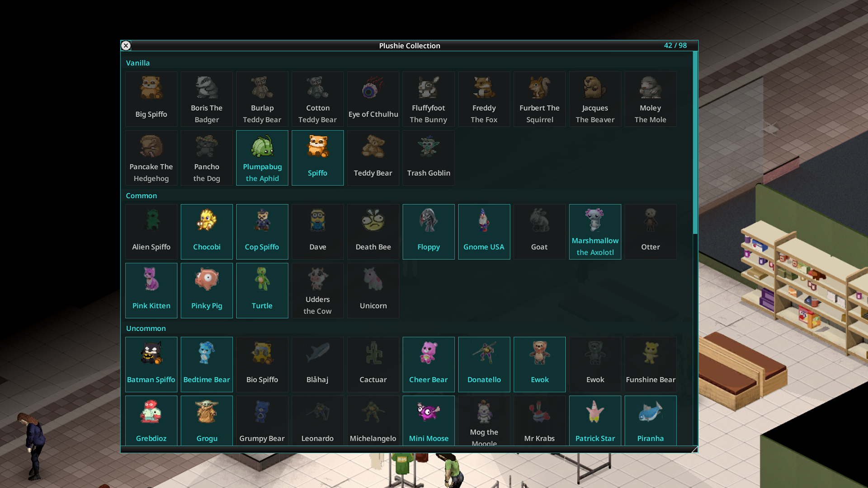Click the Goat plushie
The width and height of the screenshot is (868, 488).
pyautogui.click(x=539, y=232)
